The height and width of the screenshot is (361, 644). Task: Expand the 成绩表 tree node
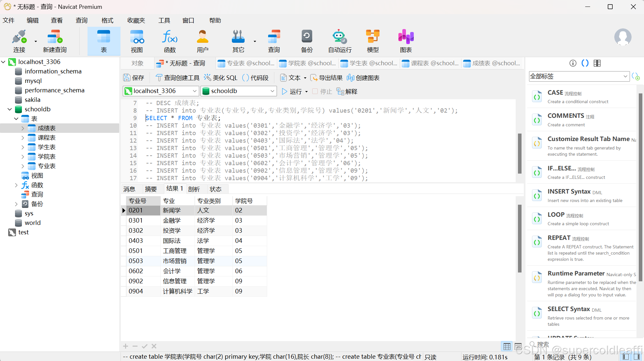pos(23,128)
